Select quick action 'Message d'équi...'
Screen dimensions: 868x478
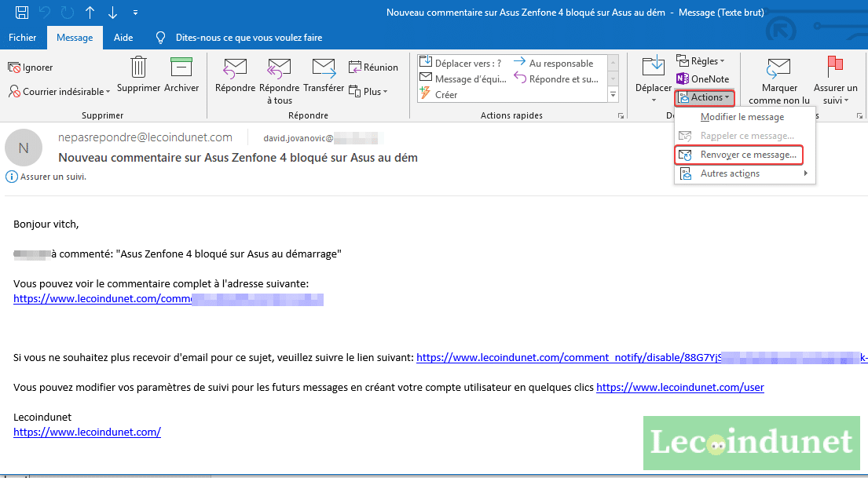pos(463,78)
